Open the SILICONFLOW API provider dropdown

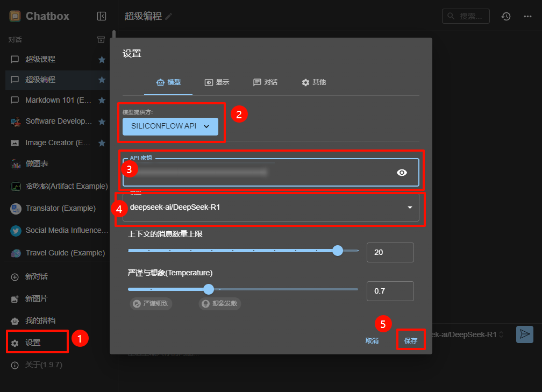(170, 126)
